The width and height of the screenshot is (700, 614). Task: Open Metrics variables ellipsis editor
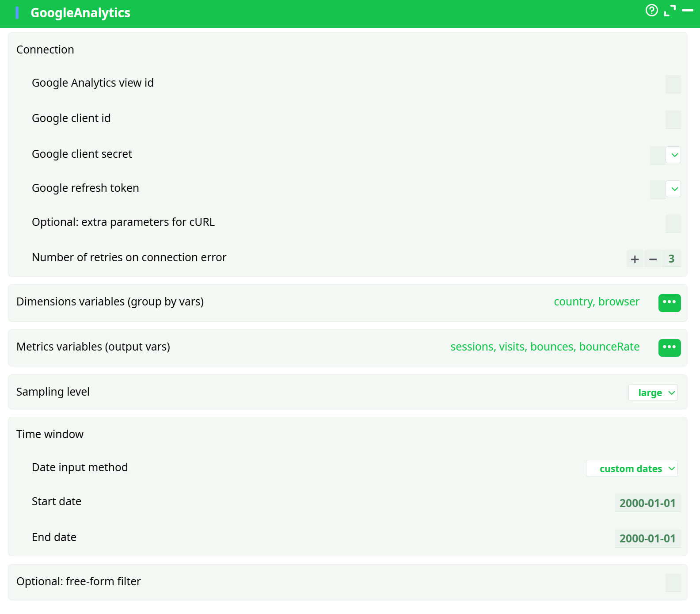pos(669,348)
